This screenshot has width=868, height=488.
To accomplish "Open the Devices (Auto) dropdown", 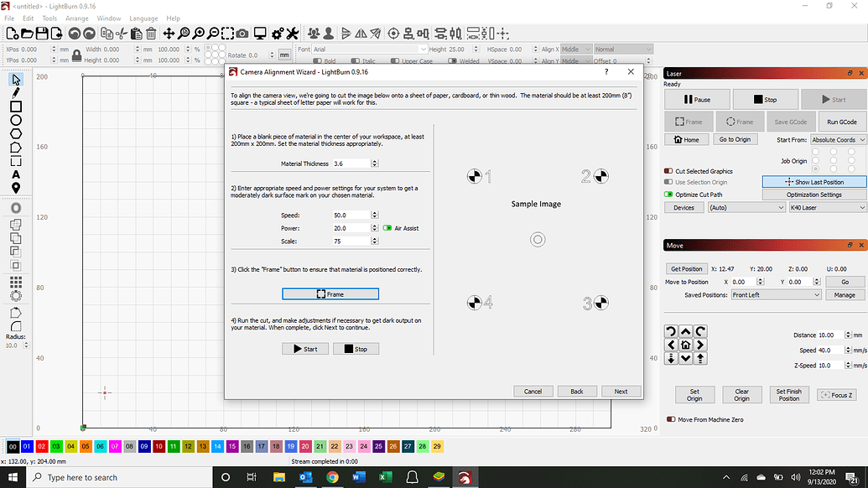I will pos(745,207).
